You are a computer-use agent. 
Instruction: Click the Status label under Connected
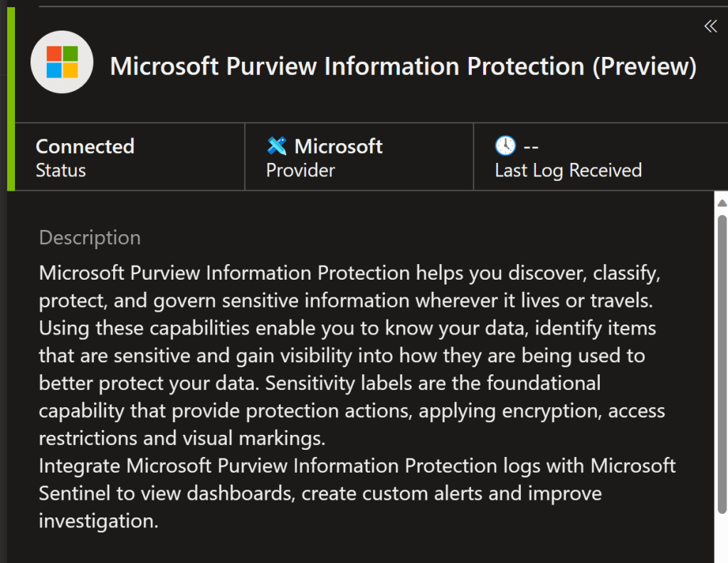[60, 171]
